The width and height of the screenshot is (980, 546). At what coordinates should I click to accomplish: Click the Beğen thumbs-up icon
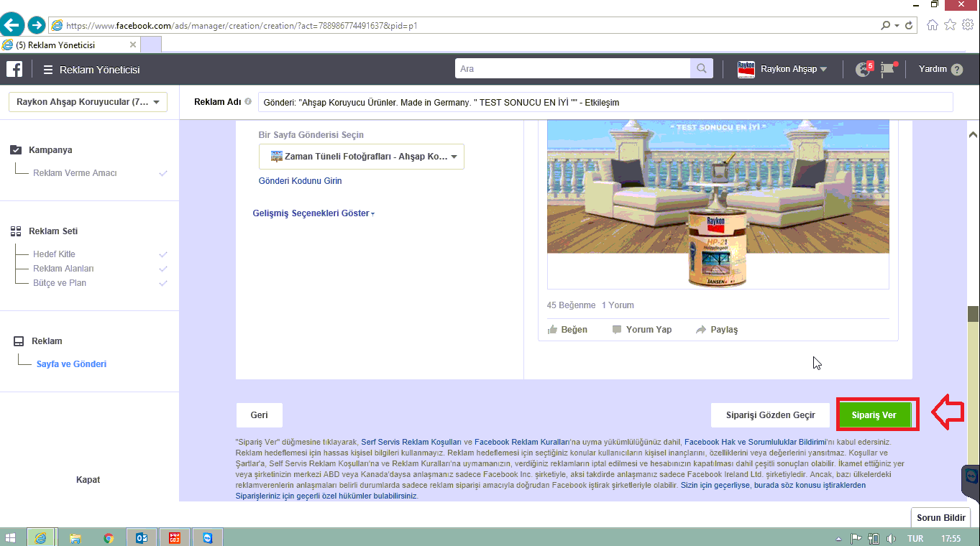click(553, 330)
